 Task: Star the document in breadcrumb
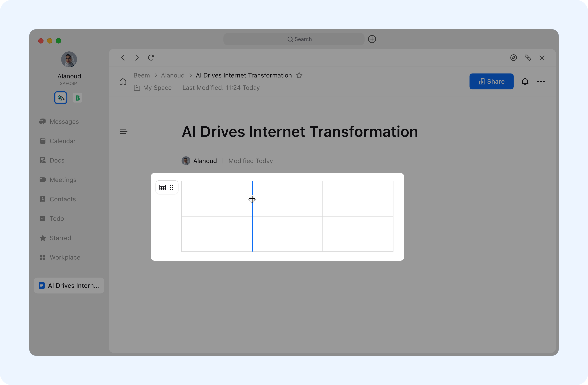pyautogui.click(x=299, y=75)
